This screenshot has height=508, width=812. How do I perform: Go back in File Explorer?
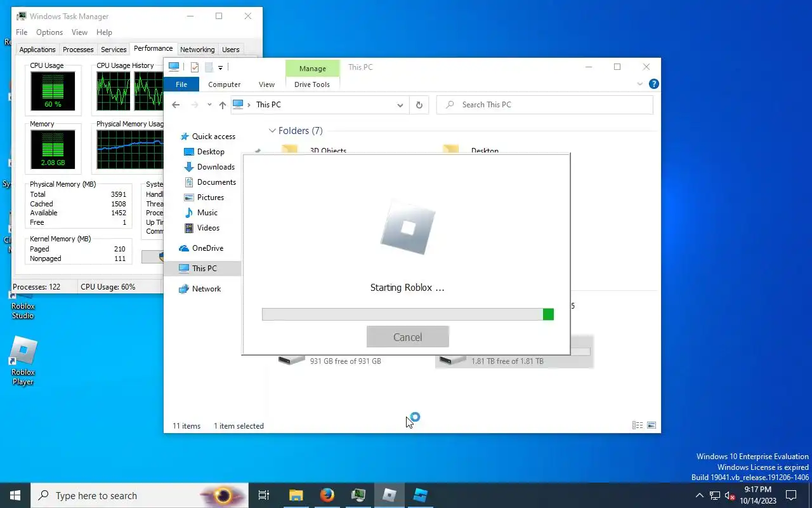(176, 105)
